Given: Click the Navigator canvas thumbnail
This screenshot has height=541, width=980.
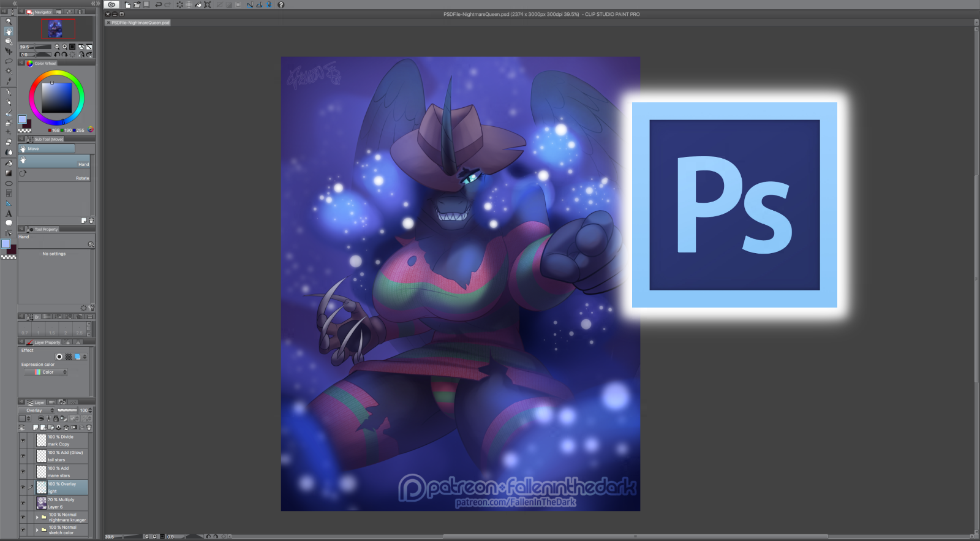Looking at the screenshot, I should coord(56,29).
